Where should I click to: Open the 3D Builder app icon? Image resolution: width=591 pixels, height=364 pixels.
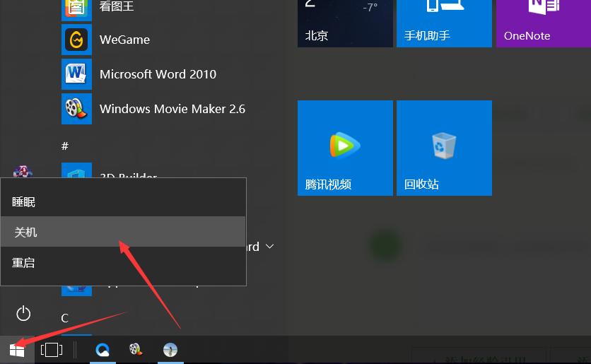pyautogui.click(x=76, y=170)
